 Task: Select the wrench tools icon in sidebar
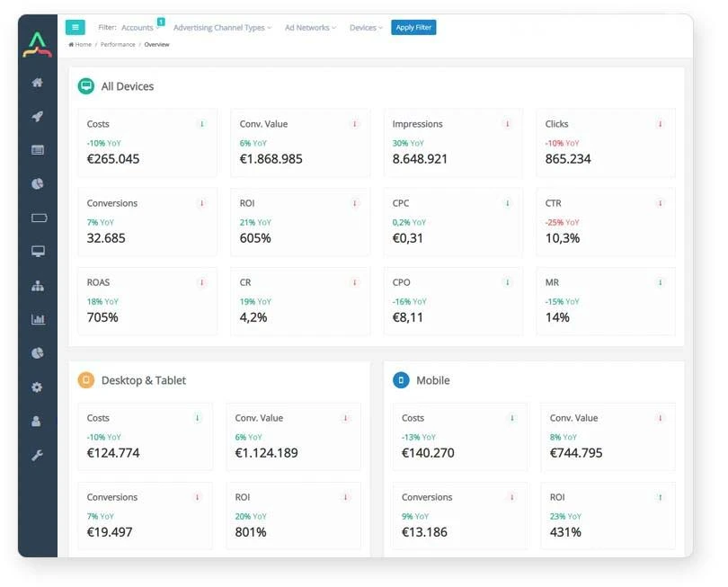tap(38, 455)
